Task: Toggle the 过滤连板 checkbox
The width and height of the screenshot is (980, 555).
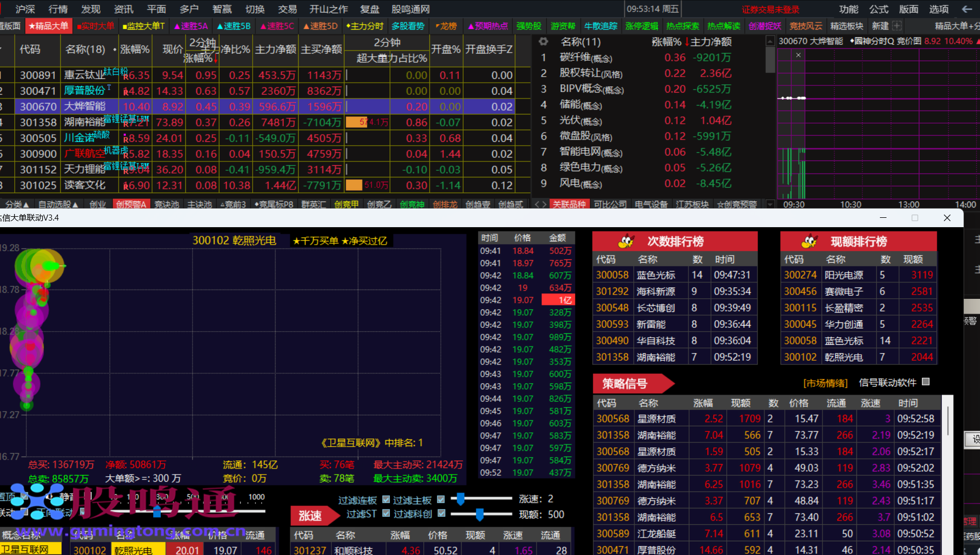Action: click(386, 499)
